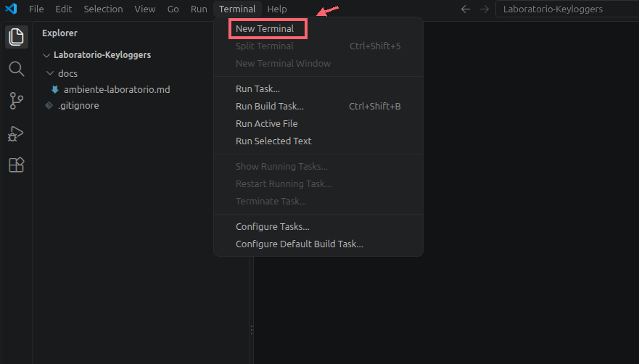Open the Source Control branch icon
This screenshot has height=364, width=639.
click(16, 101)
